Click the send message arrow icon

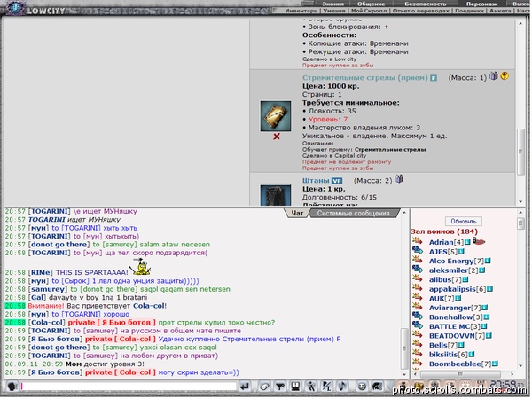[x=245, y=387]
